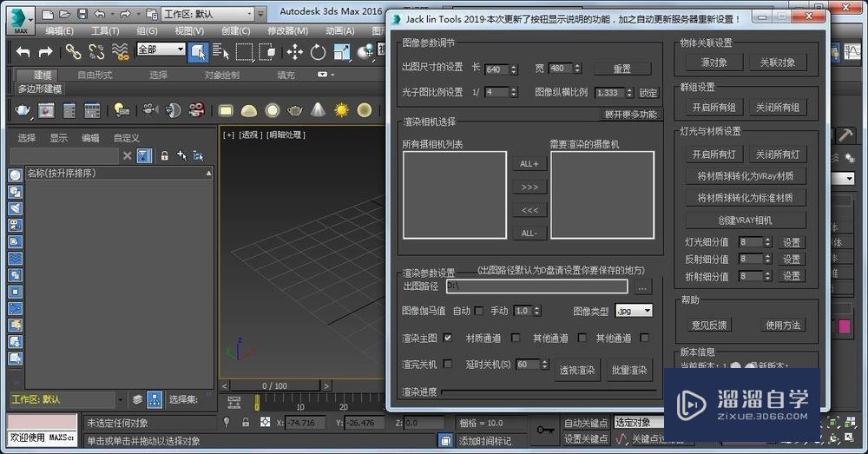Screen dimensions: 868x454
Task: Click the red camera icon in ribbon row
Action: pos(196,109)
